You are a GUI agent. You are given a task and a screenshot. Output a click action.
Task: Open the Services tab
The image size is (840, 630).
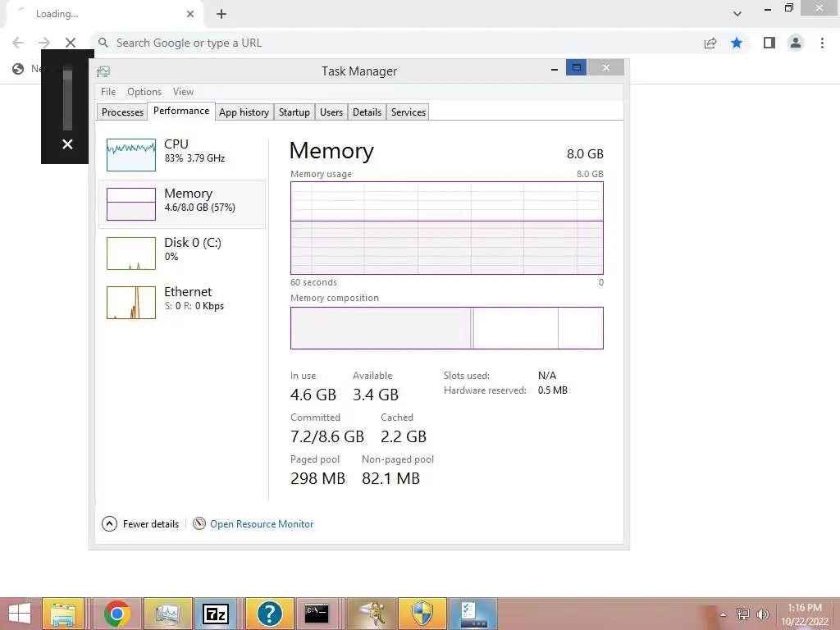(409, 112)
